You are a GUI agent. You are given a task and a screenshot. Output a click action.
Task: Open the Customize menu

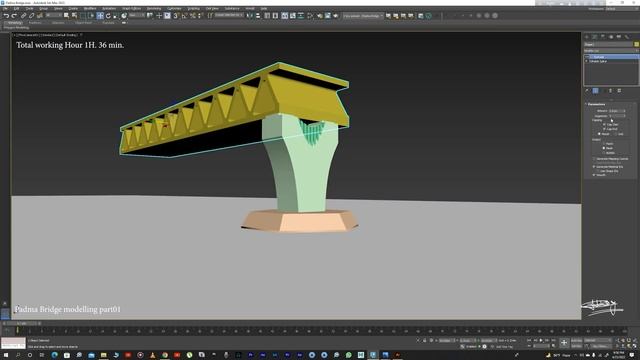click(174, 8)
